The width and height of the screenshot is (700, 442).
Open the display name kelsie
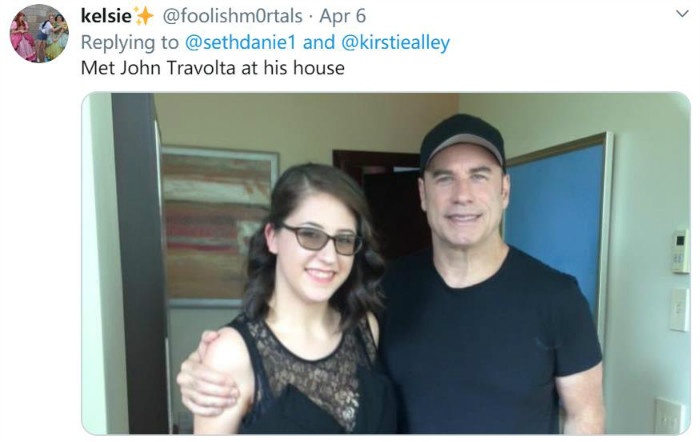pos(106,16)
